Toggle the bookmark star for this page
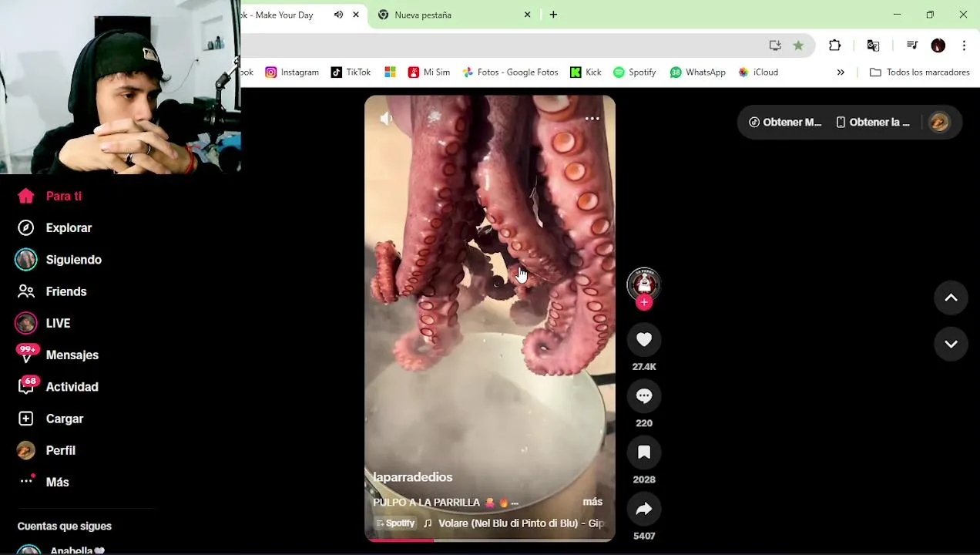Screen dimensions: 980x555 [798, 45]
